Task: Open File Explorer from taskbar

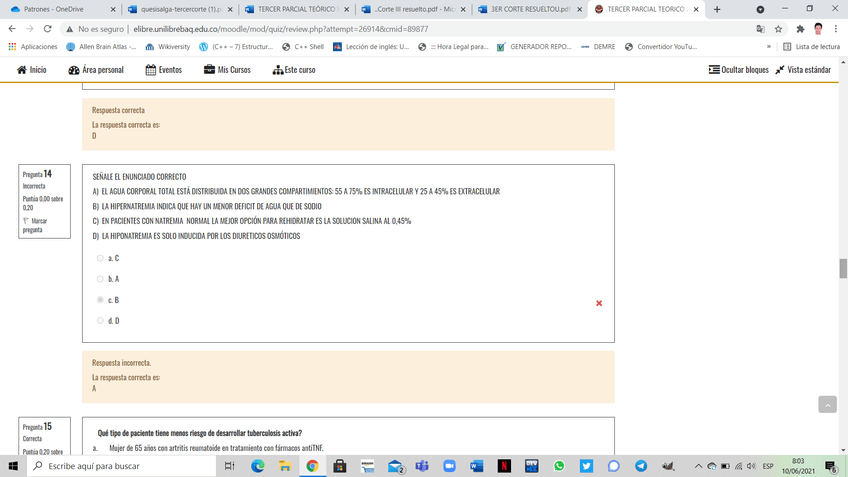Action: coord(285,466)
